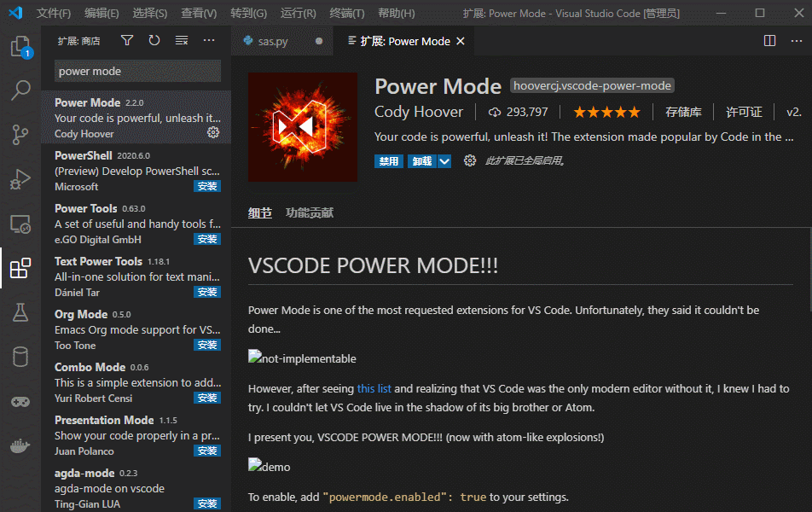Click the manage gear next to uninstall button
This screenshot has width=812, height=512.
470,160
